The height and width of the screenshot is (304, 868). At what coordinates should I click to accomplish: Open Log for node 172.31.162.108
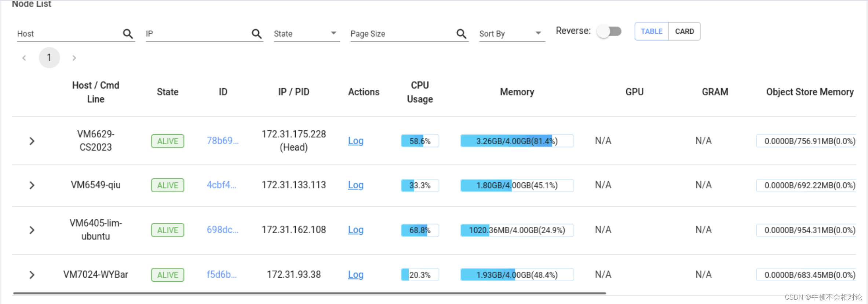point(355,230)
